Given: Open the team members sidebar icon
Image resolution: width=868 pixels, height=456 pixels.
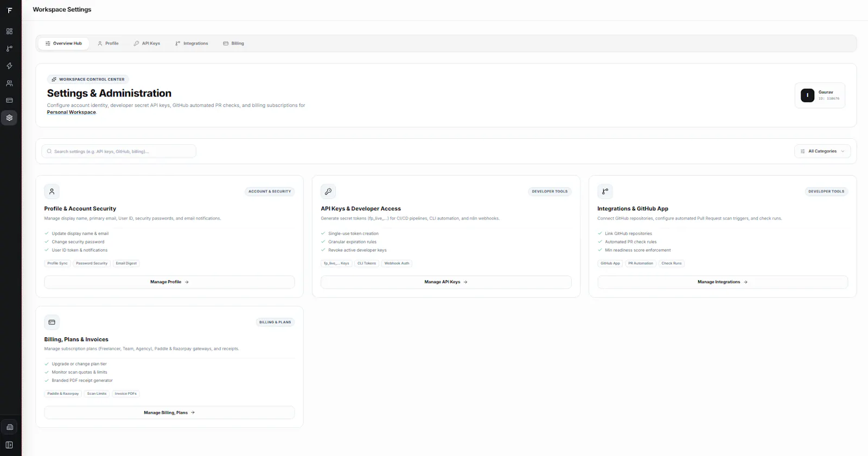Looking at the screenshot, I should pos(9,84).
